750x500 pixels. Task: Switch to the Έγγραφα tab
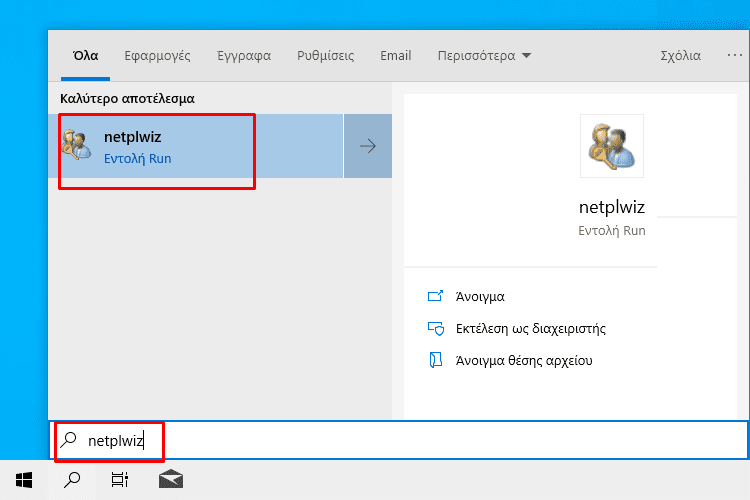point(244,56)
